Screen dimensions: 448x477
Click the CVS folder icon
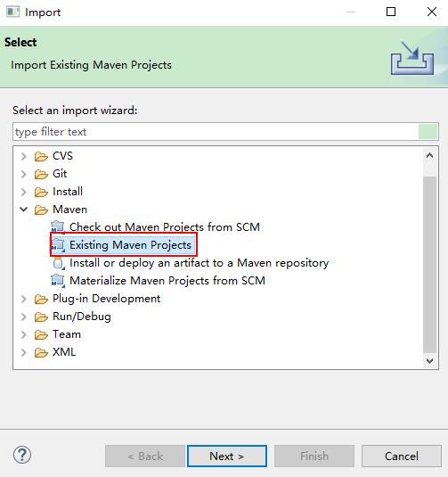[41, 156]
